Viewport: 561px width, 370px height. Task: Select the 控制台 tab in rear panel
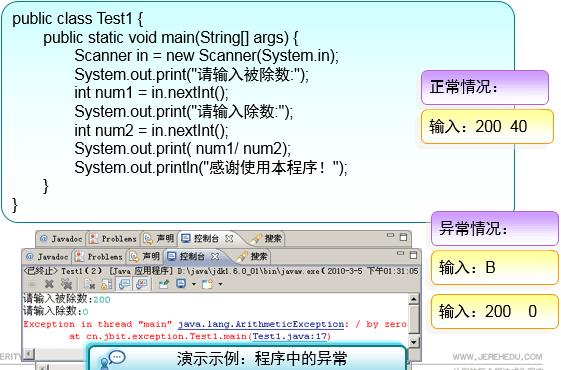tap(200, 238)
